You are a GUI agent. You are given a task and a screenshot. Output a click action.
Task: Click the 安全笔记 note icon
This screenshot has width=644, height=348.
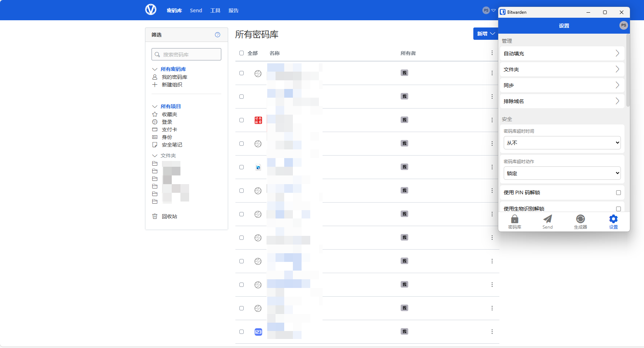pos(155,145)
